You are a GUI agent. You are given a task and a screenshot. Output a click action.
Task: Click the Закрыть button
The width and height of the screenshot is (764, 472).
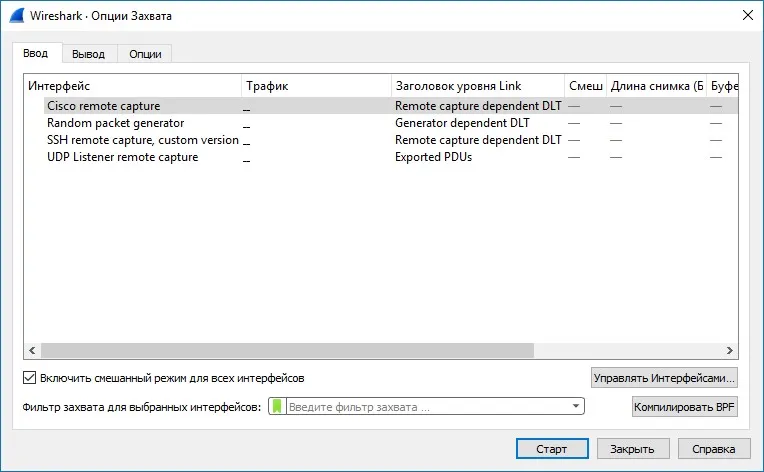(x=632, y=449)
